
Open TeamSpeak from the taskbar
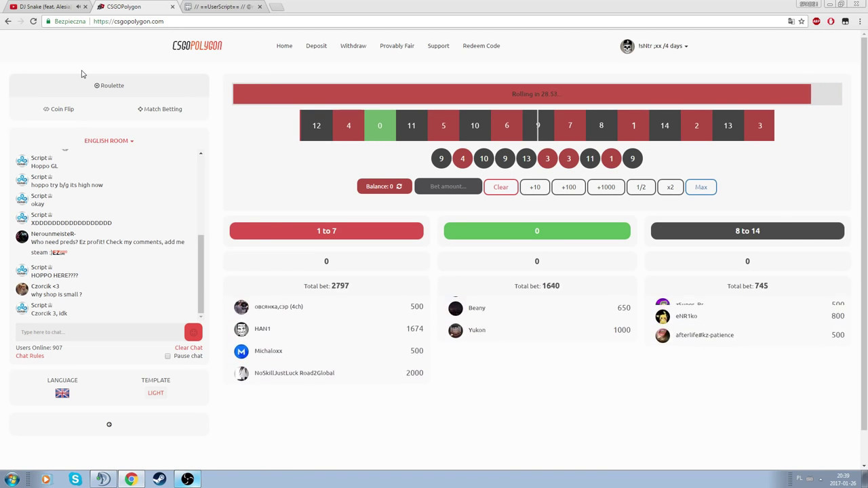tap(103, 479)
